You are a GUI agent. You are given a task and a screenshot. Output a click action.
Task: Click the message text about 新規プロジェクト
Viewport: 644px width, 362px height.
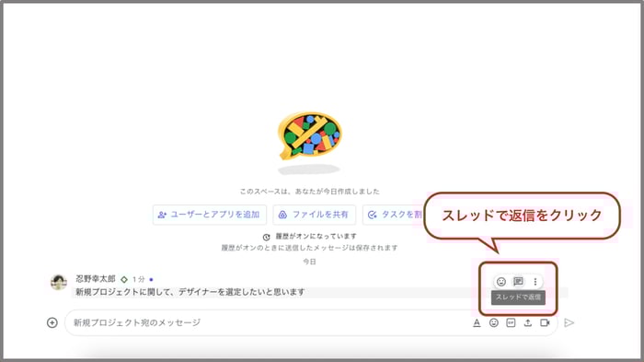190,292
